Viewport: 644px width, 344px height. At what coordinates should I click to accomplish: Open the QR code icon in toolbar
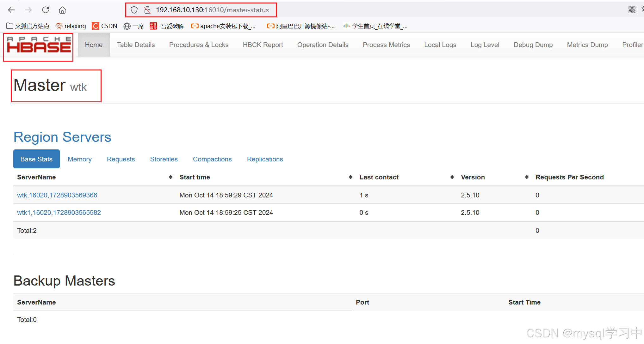(632, 10)
